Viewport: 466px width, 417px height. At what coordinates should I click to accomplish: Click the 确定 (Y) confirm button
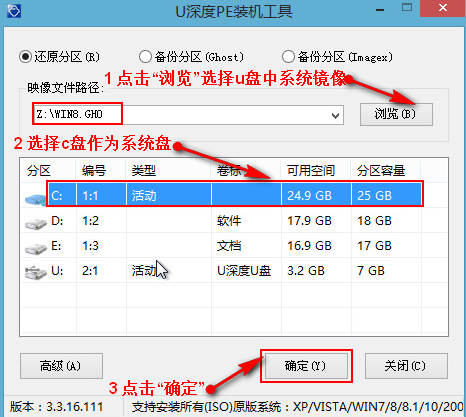tap(306, 366)
